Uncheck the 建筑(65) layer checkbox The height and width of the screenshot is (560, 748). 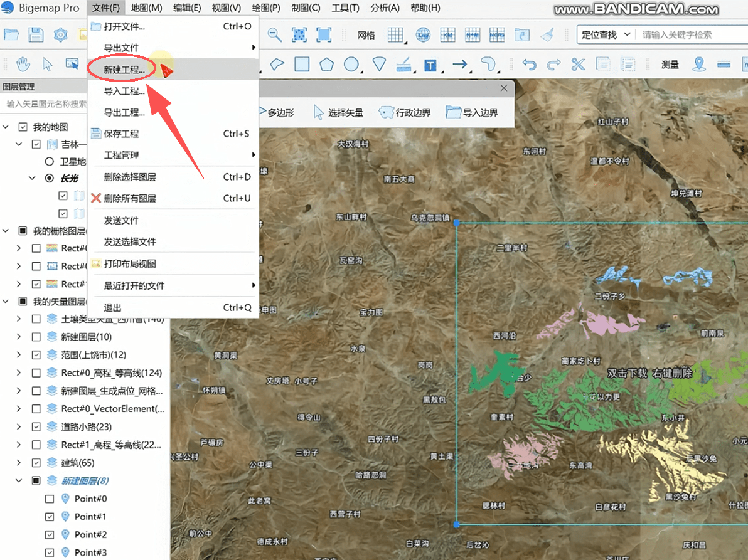pyautogui.click(x=36, y=462)
